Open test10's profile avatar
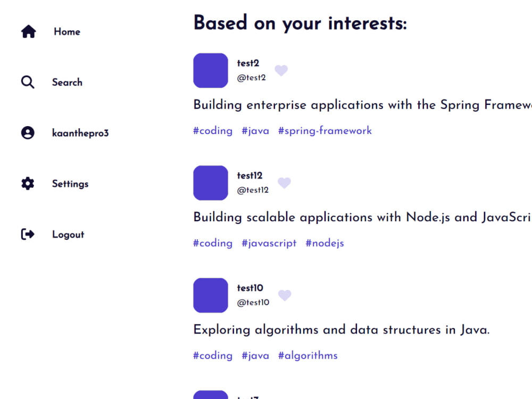The image size is (532, 399). point(211,295)
